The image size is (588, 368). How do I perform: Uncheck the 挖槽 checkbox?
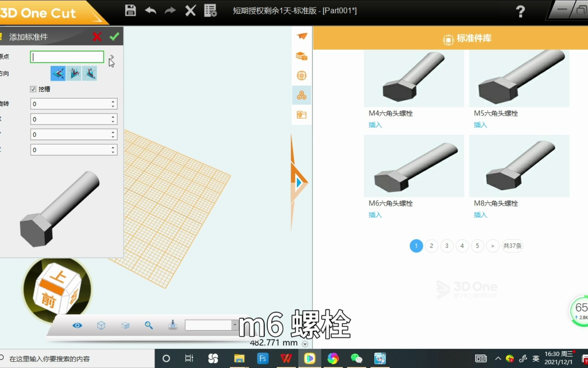click(x=33, y=89)
